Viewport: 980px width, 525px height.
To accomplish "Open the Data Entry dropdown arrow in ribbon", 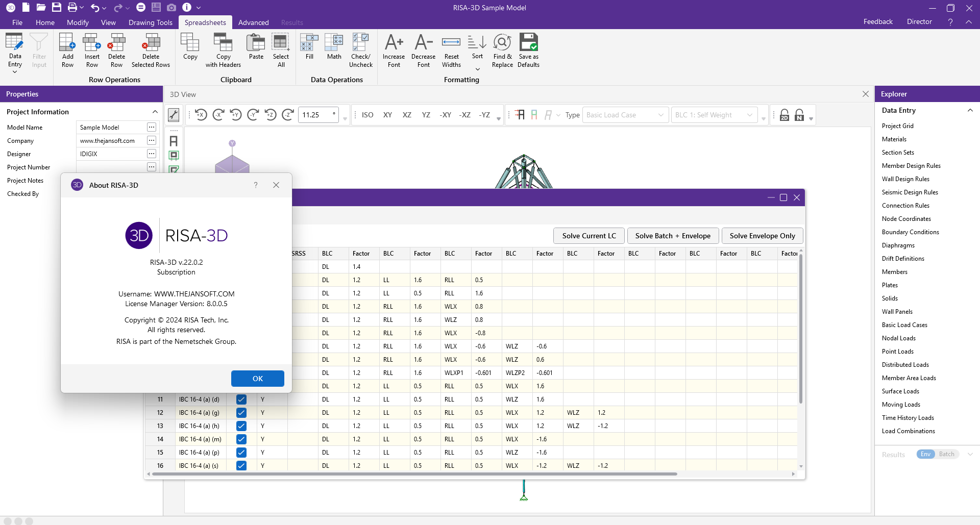I will point(15,72).
